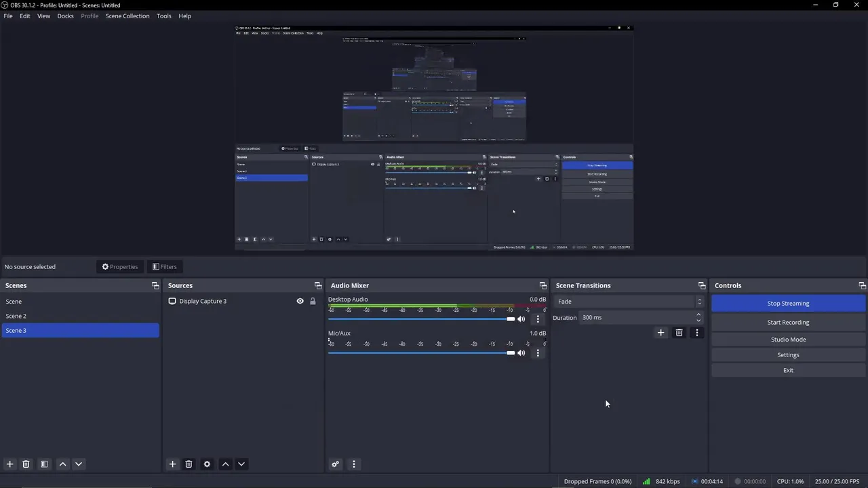Click the 842 kbps bitrate text
Image resolution: width=868 pixels, height=488 pixels.
(x=667, y=481)
